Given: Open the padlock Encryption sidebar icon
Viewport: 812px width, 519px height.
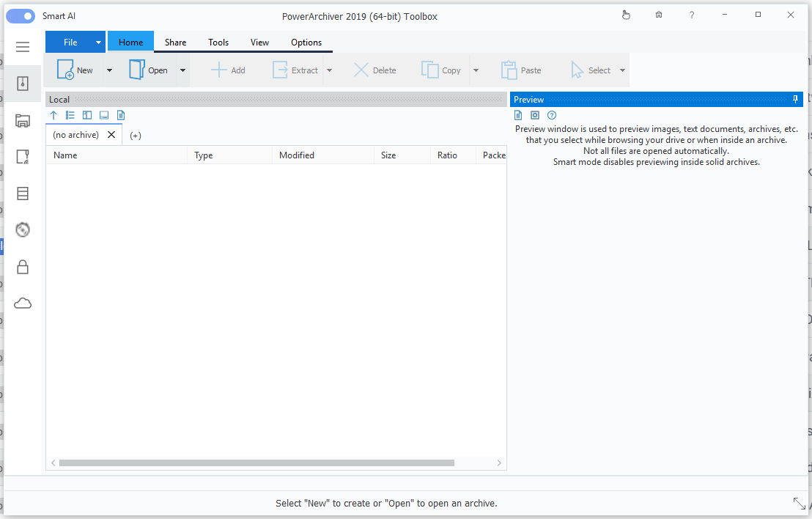Looking at the screenshot, I should click(22, 267).
